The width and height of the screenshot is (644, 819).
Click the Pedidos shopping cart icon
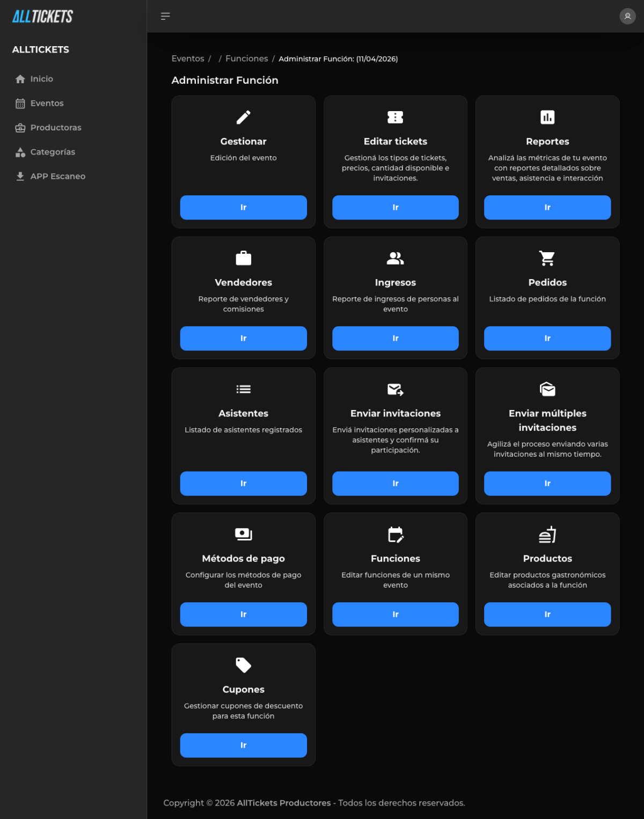[547, 258]
